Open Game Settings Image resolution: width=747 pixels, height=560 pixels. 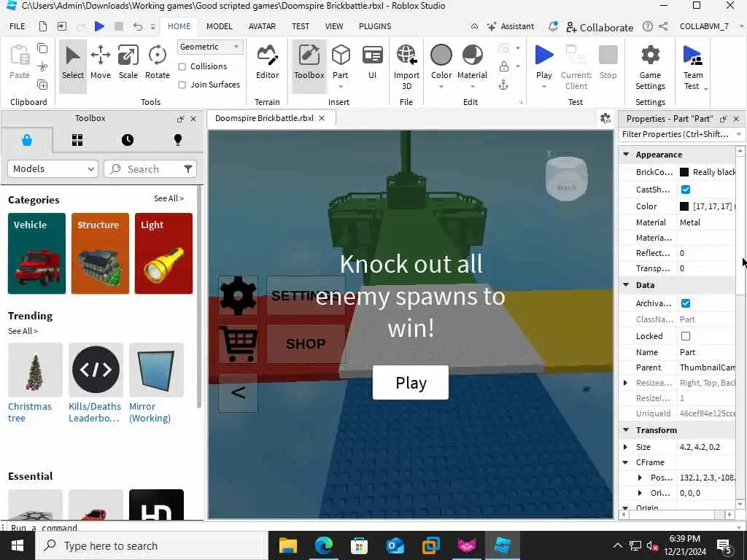tap(650, 66)
